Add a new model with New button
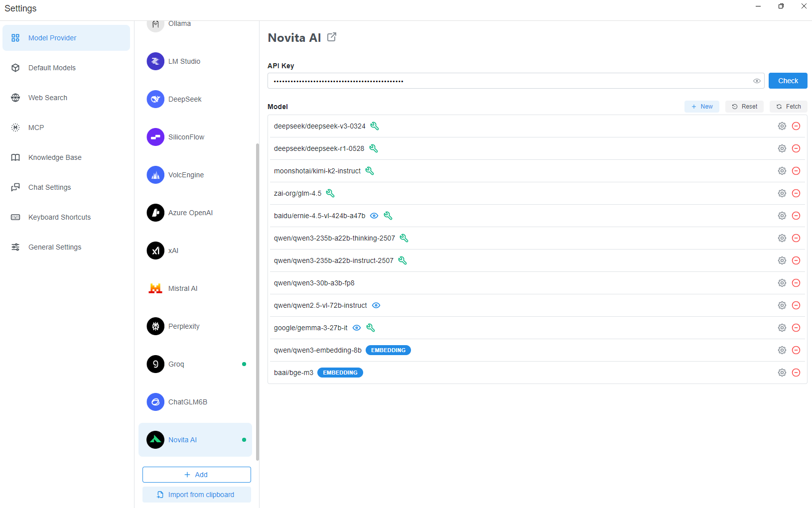This screenshot has height=508, width=812. pyautogui.click(x=701, y=107)
